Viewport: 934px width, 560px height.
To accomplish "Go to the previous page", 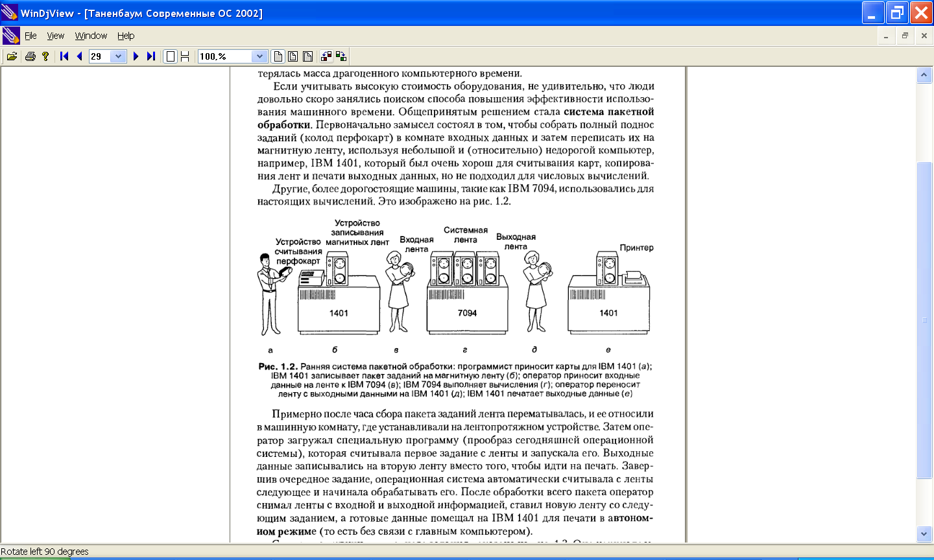I will coord(79,56).
